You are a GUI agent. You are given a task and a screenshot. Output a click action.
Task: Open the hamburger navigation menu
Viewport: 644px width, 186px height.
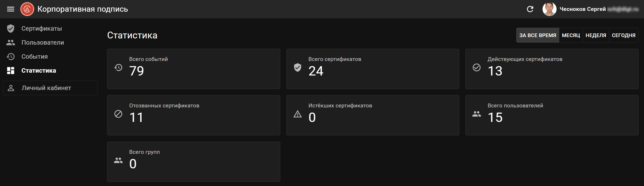point(11,9)
